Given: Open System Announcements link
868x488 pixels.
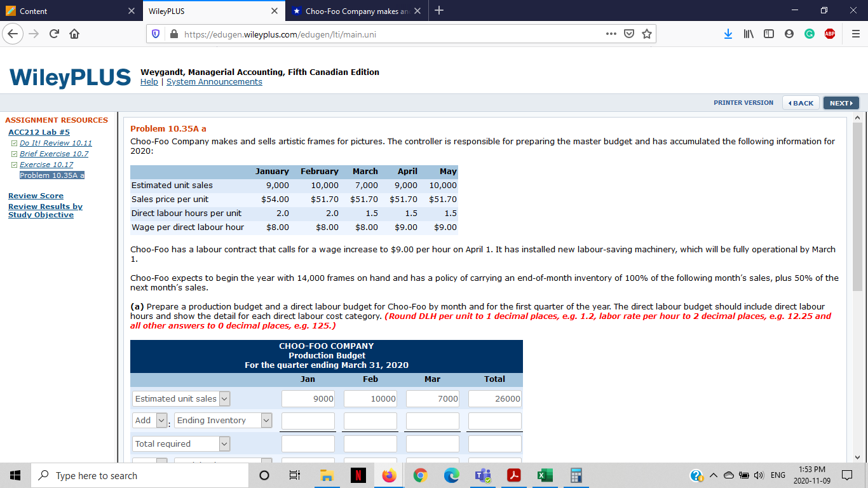Looking at the screenshot, I should pos(214,82).
